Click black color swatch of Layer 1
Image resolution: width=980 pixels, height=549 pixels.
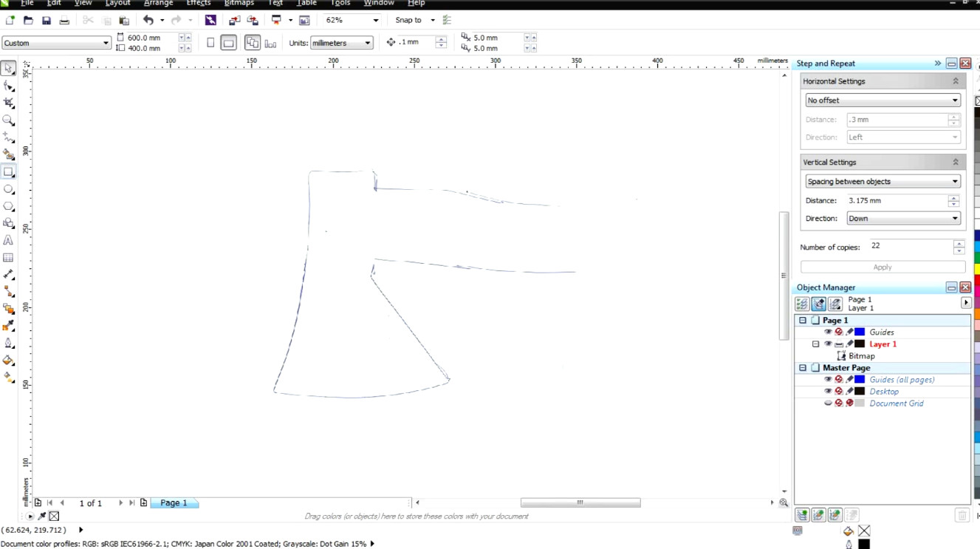(x=860, y=344)
